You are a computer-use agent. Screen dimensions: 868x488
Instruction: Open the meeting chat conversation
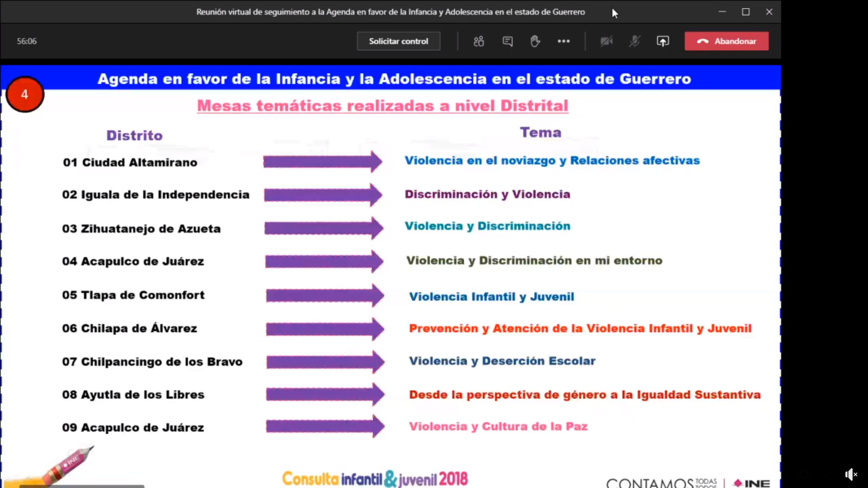(x=507, y=41)
